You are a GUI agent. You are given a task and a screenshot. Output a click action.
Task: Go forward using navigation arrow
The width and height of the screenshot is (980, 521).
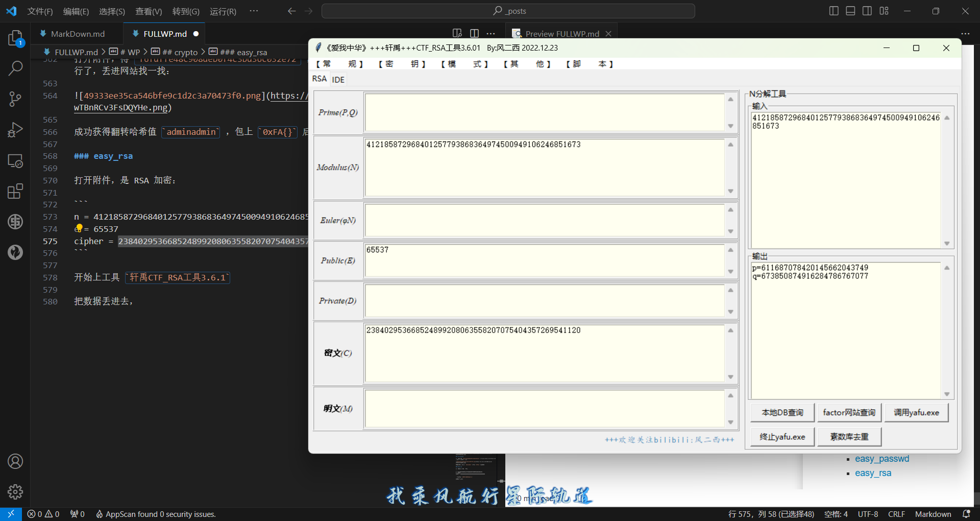(309, 11)
